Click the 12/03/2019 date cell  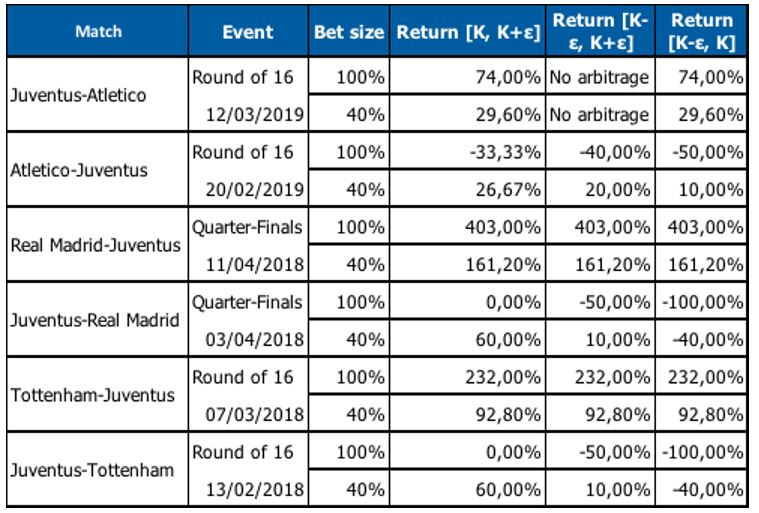[248, 114]
